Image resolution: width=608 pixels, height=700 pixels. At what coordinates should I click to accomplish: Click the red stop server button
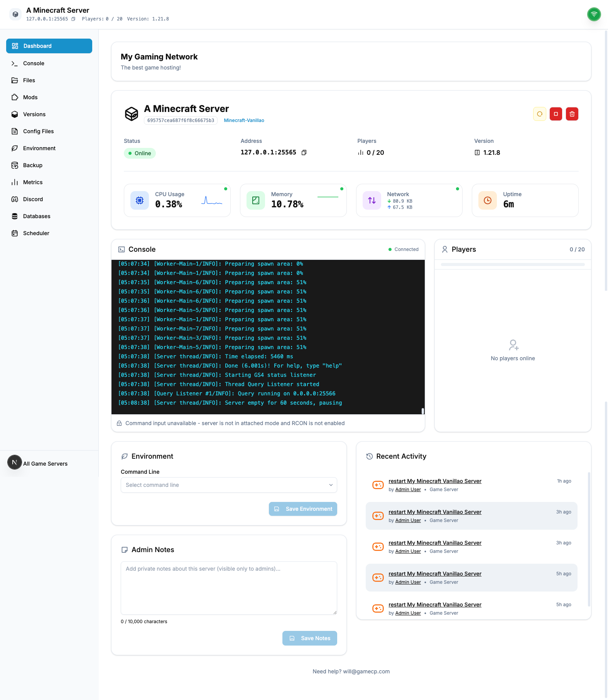click(556, 114)
